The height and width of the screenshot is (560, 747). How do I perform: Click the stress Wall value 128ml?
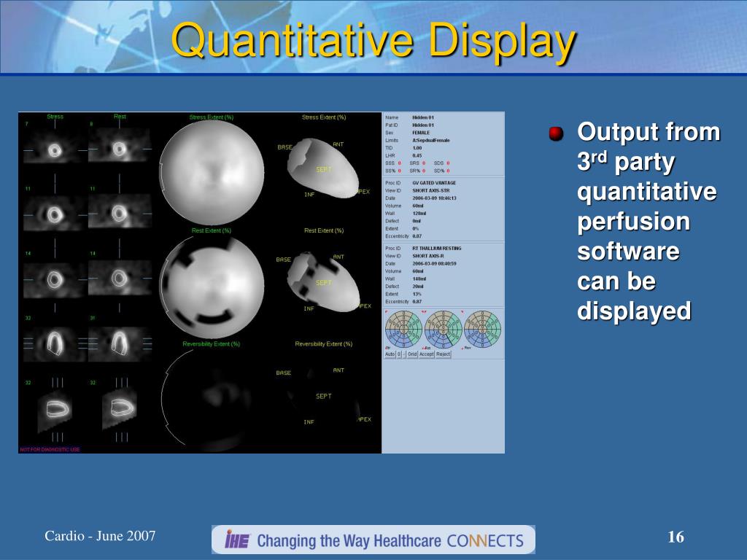coord(419,214)
